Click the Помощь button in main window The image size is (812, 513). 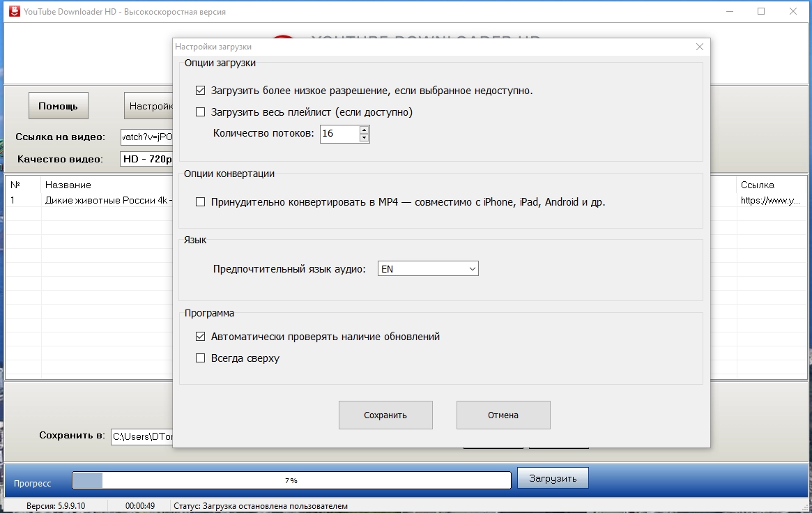[58, 106]
